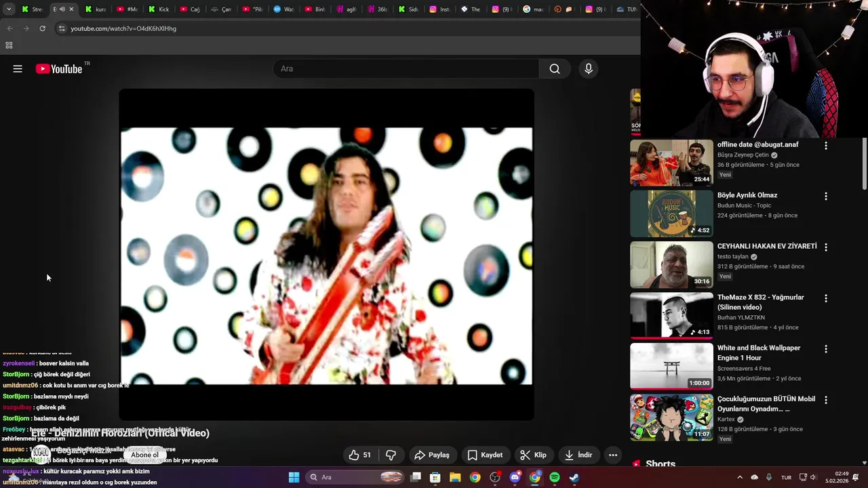
Task: Open the Windows Start menu
Action: click(x=294, y=477)
